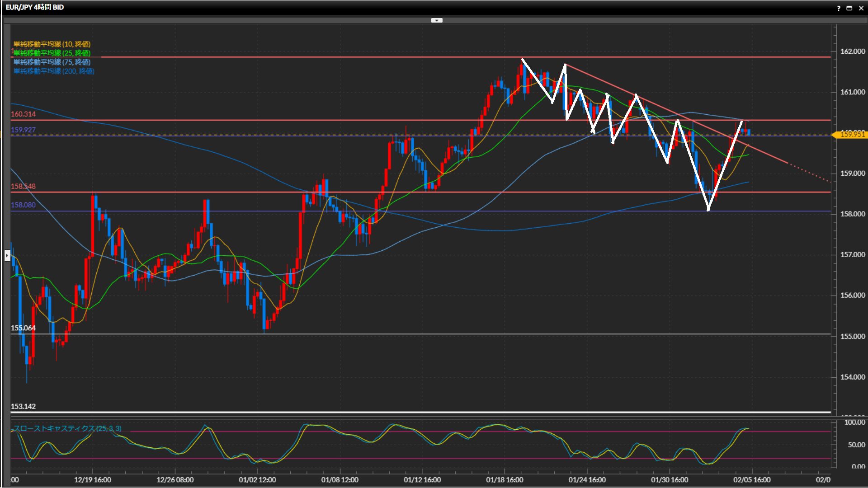Click the 01/18 16:00 time axis label
The width and height of the screenshot is (868, 488).
(x=505, y=480)
